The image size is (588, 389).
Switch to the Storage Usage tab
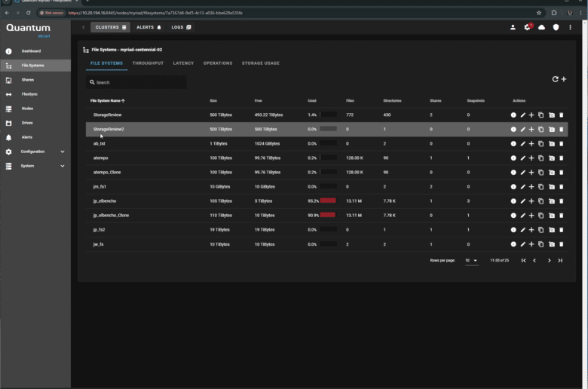(261, 63)
